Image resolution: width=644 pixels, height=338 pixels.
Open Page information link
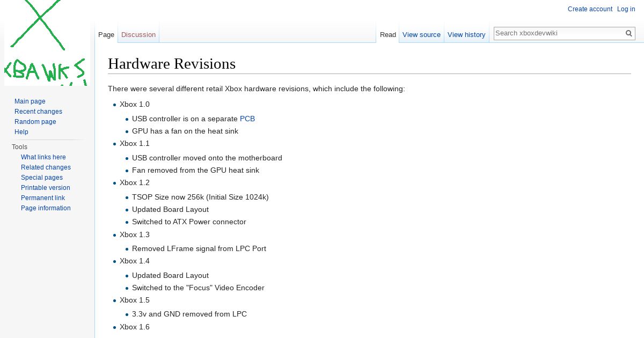click(x=46, y=208)
